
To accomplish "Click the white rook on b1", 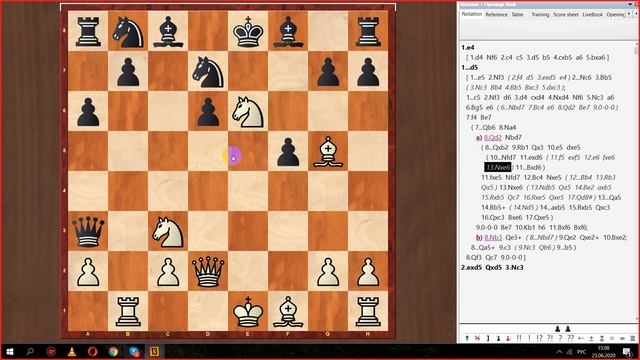I will point(128,311).
